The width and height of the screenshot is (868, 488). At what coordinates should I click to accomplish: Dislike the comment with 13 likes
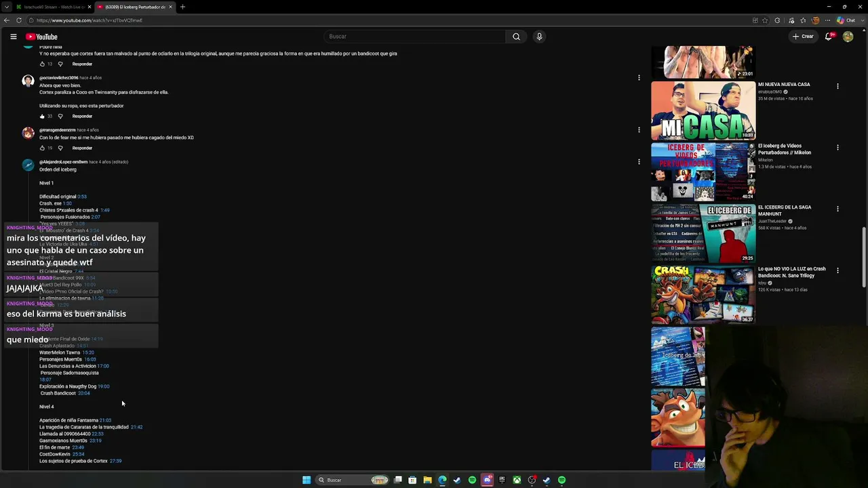60,64
